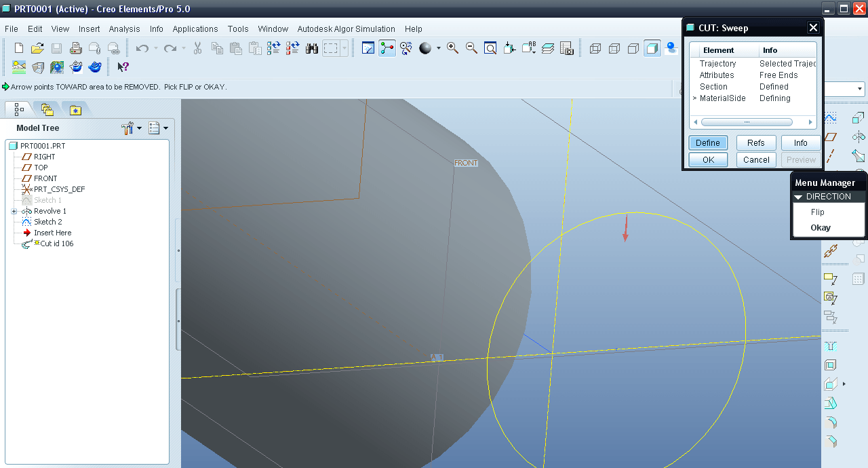Image resolution: width=868 pixels, height=468 pixels.
Task: Click the Repaint screen icon
Action: pos(368,48)
